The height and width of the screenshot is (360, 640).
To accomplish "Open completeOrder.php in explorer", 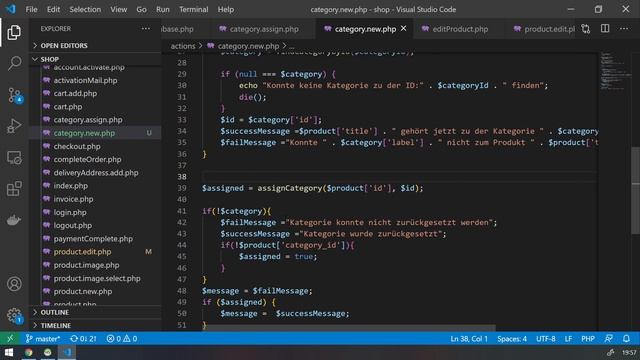I will point(87,159).
